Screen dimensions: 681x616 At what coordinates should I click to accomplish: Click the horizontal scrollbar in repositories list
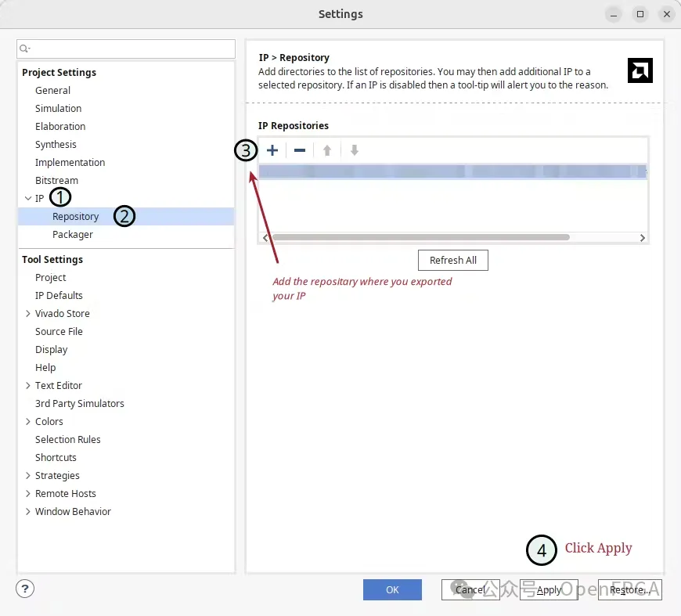(x=420, y=237)
